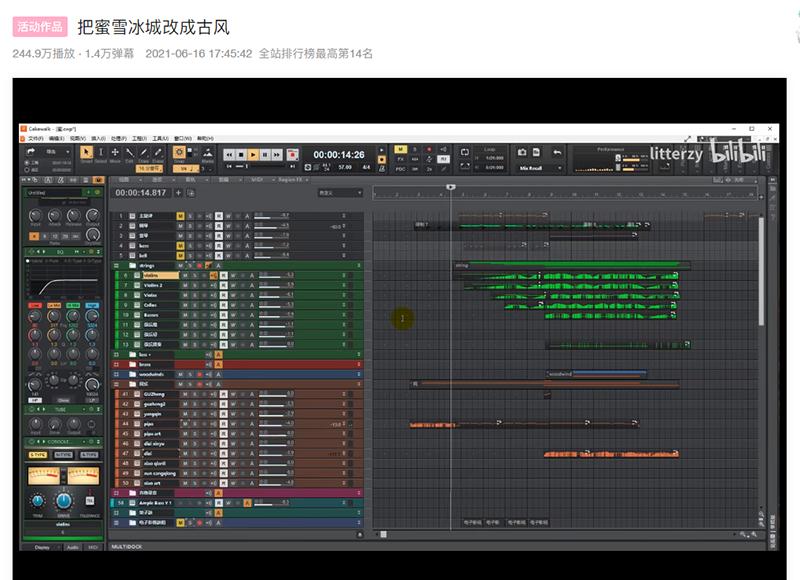The height and width of the screenshot is (580, 800).
Task: Select the Smart tool in the toolbar
Action: pos(86,154)
